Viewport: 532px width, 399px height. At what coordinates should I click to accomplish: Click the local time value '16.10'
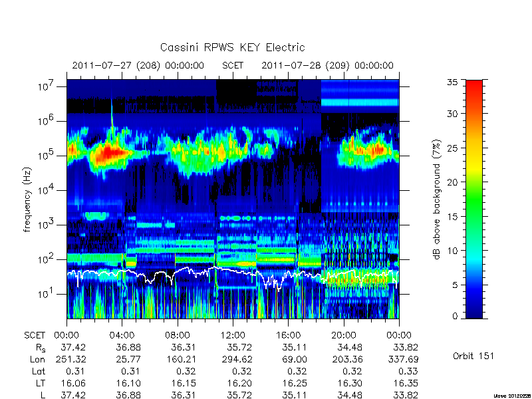[x=128, y=383]
